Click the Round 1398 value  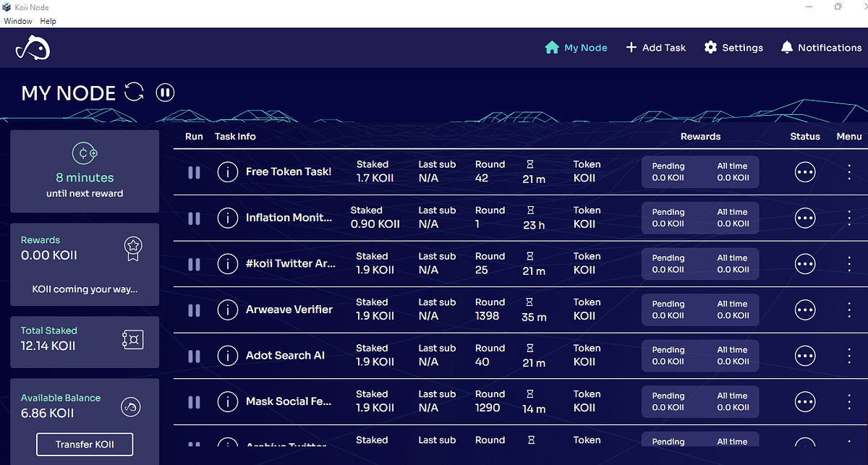click(489, 316)
